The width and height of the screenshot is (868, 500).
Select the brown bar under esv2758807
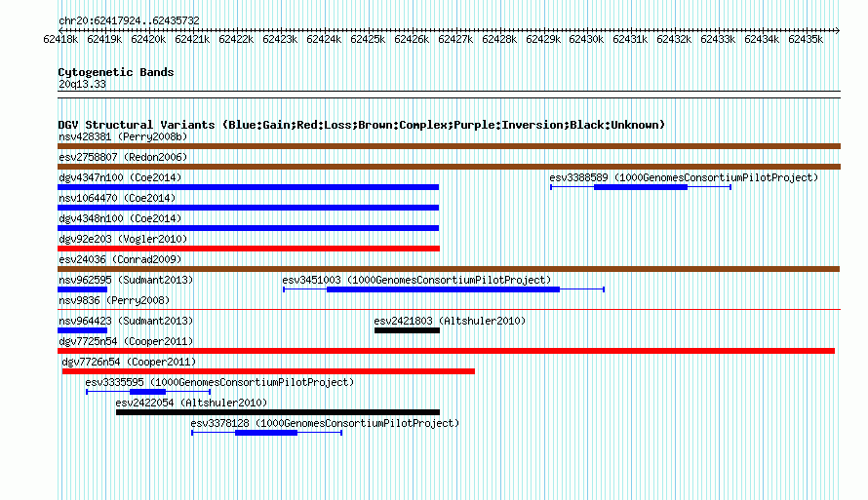point(449,167)
